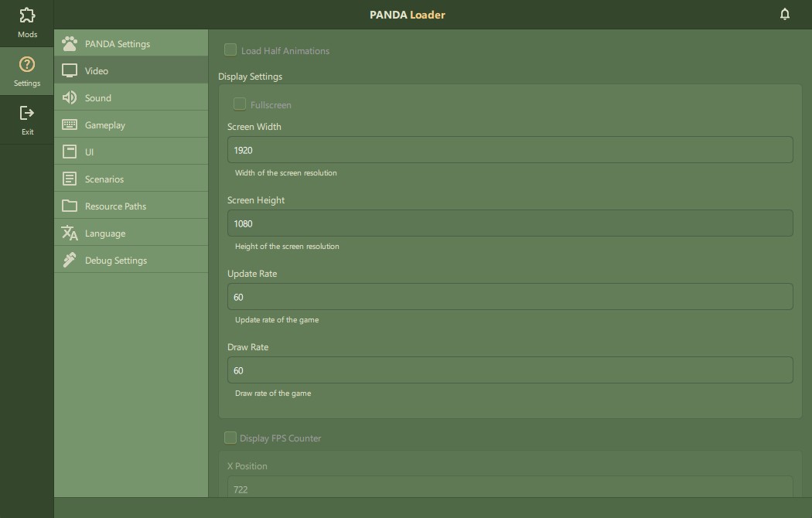Click the notification bell icon
812x518 pixels.
pos(785,14)
